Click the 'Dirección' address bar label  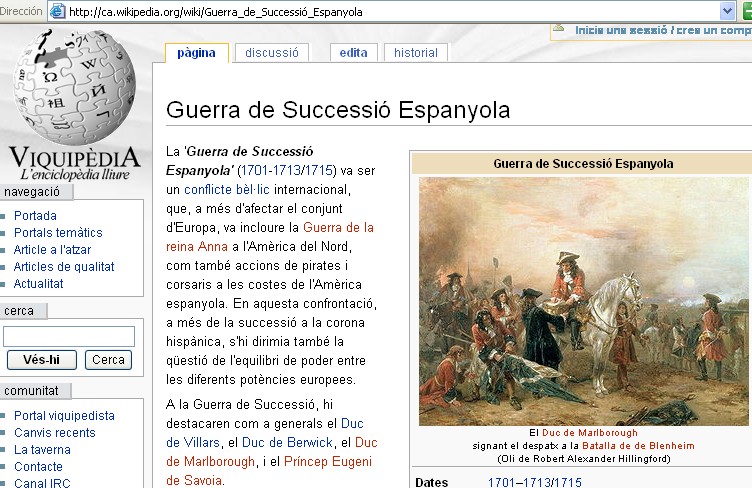tap(21, 11)
